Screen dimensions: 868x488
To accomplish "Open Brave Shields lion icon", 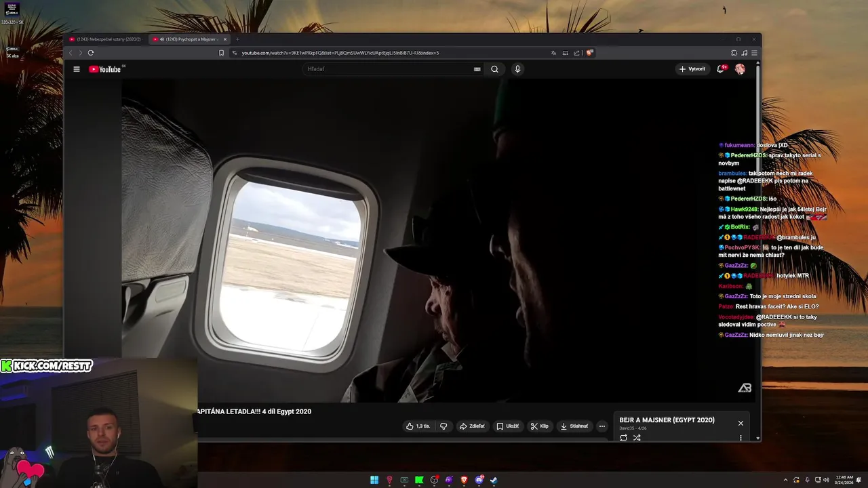I will 590,53.
